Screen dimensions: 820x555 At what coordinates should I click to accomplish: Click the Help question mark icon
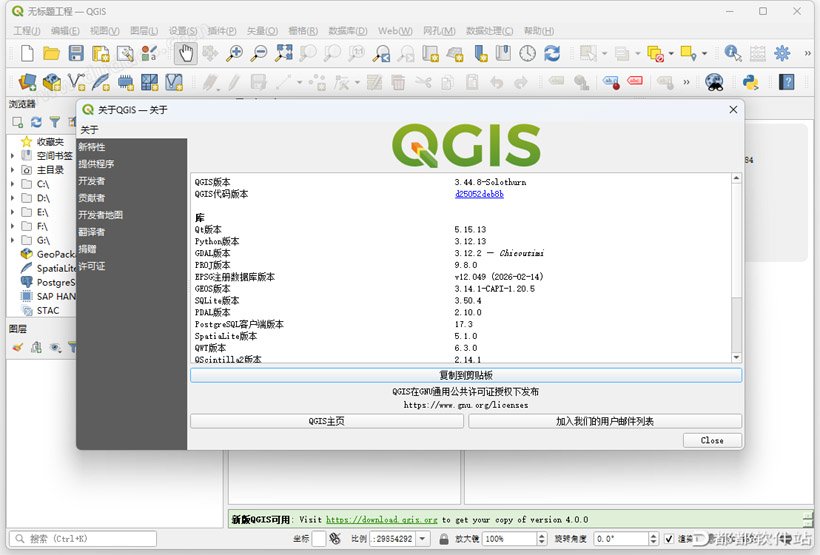[x=787, y=82]
